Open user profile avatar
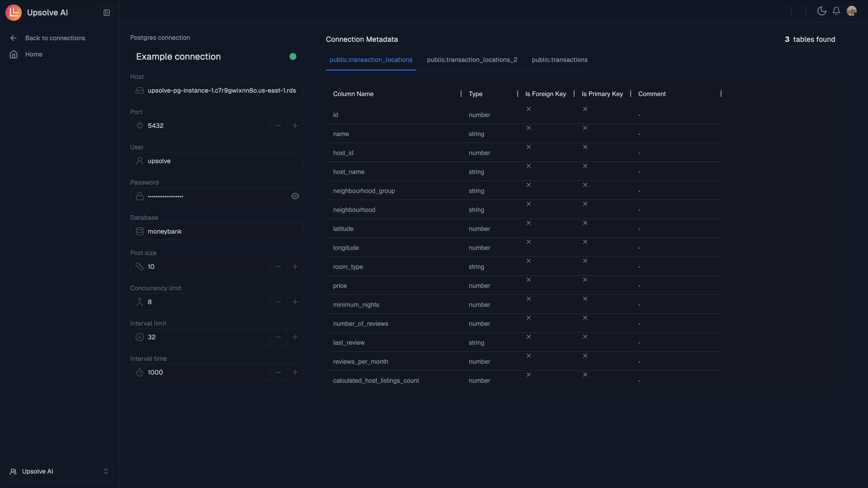 [851, 11]
